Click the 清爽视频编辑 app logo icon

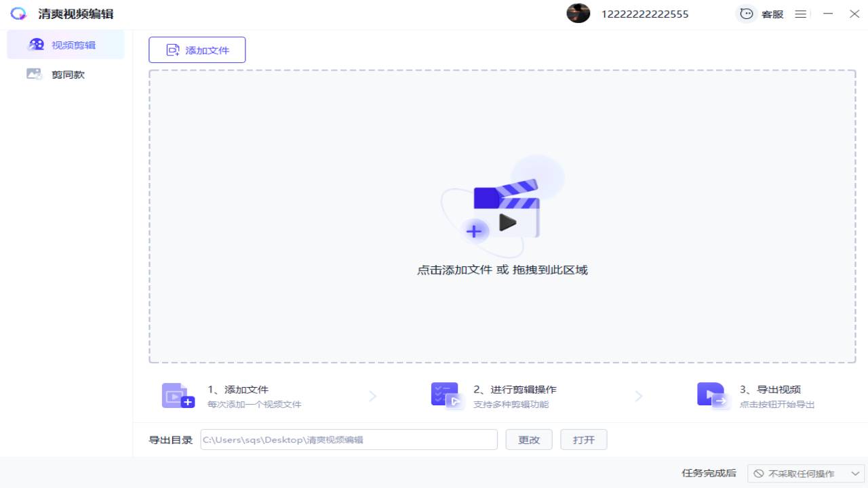[x=18, y=14]
